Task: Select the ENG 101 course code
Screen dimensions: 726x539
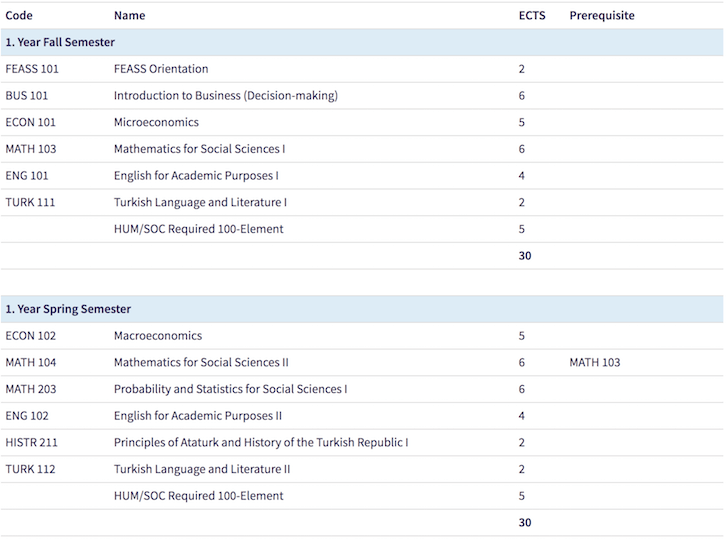Action: click(27, 176)
